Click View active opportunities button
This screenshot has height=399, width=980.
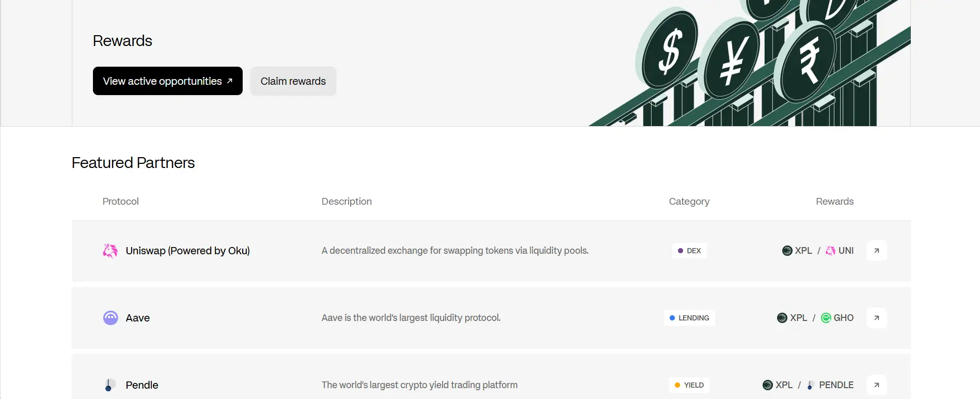click(x=167, y=81)
